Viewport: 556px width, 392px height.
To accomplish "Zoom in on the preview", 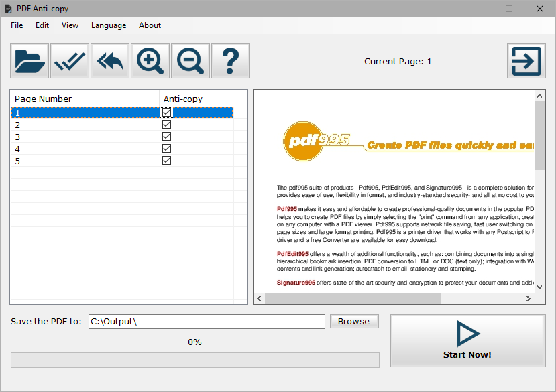I will (150, 60).
